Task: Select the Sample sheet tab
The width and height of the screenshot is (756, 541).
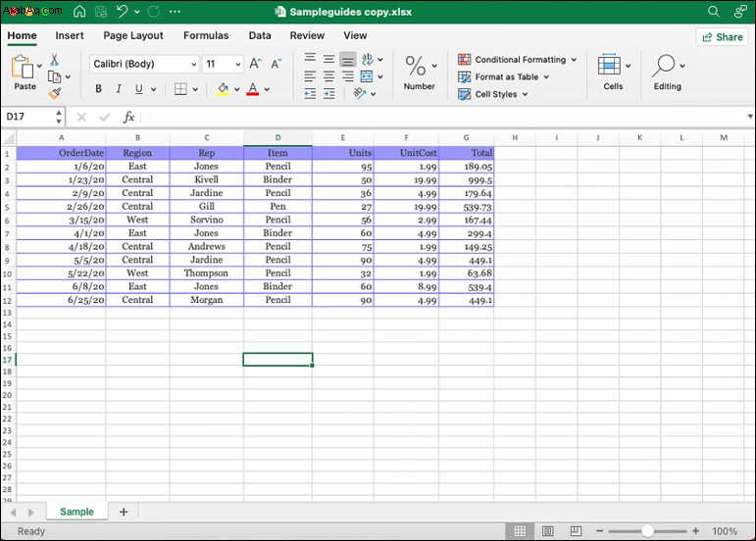Action: click(x=77, y=512)
